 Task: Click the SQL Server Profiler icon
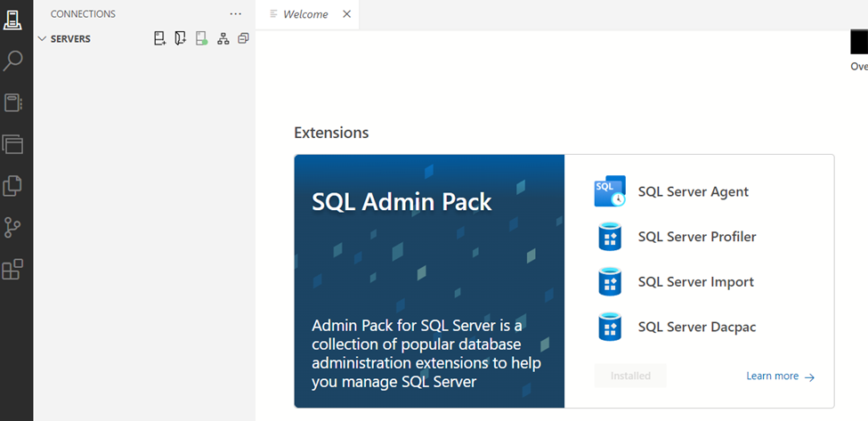610,237
